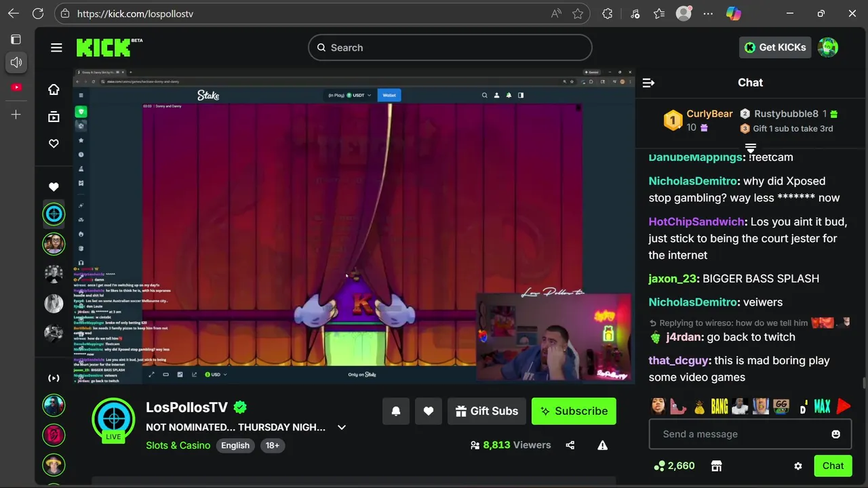
Task: Click the Gift Subs button
Action: 487,411
